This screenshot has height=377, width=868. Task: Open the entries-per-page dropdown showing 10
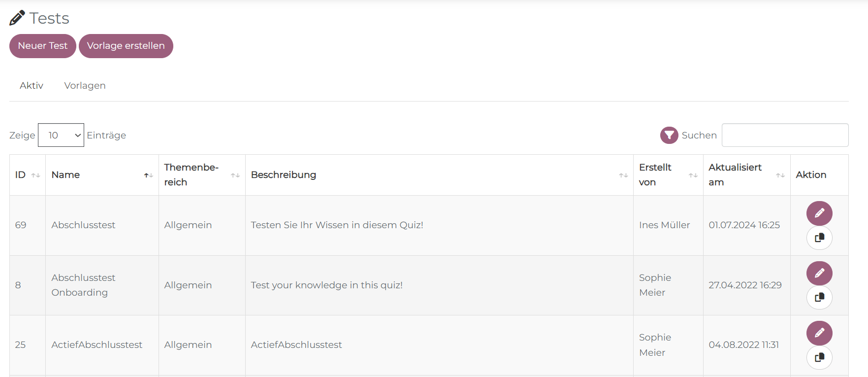pyautogui.click(x=61, y=135)
